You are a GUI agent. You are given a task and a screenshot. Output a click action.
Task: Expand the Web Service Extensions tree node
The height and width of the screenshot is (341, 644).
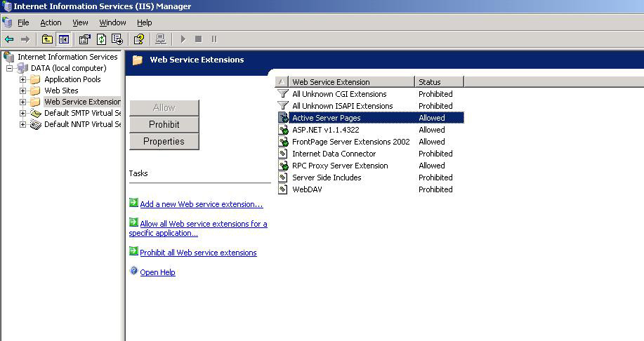pyautogui.click(x=22, y=102)
